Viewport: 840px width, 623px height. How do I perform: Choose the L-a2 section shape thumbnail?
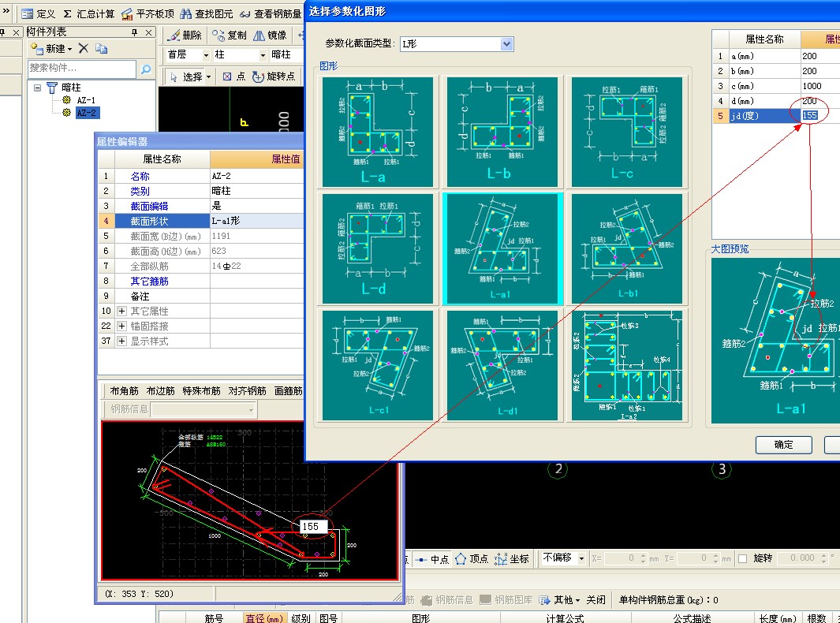pos(627,365)
